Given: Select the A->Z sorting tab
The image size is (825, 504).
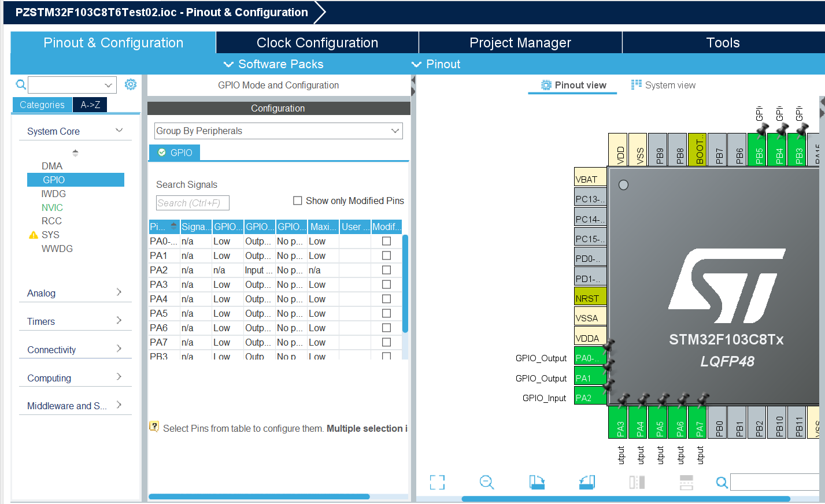Looking at the screenshot, I should (x=90, y=105).
